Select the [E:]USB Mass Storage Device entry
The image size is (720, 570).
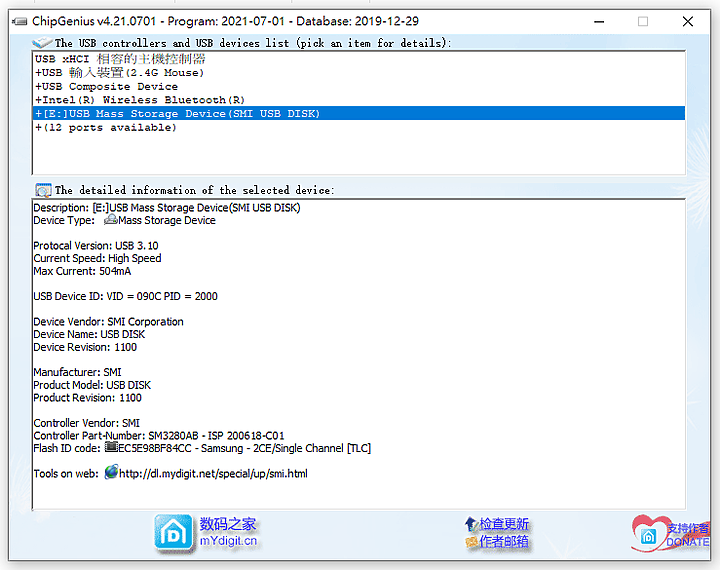pos(359,113)
